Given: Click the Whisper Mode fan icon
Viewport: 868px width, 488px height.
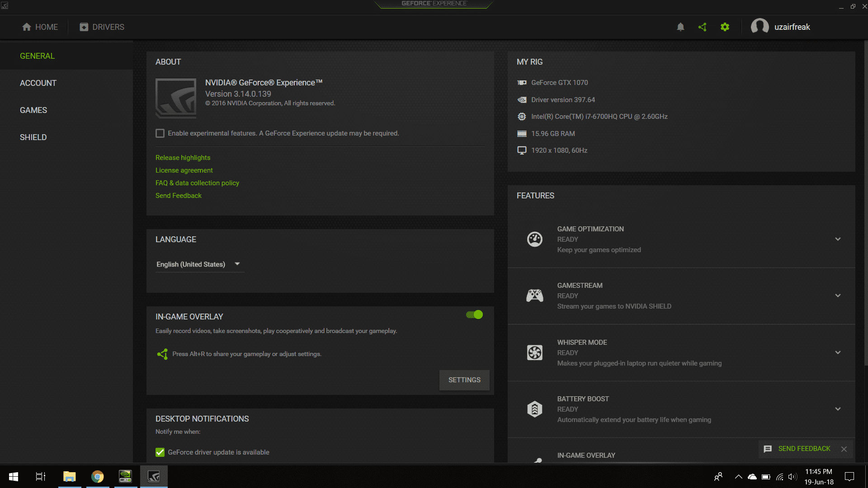Looking at the screenshot, I should (534, 352).
